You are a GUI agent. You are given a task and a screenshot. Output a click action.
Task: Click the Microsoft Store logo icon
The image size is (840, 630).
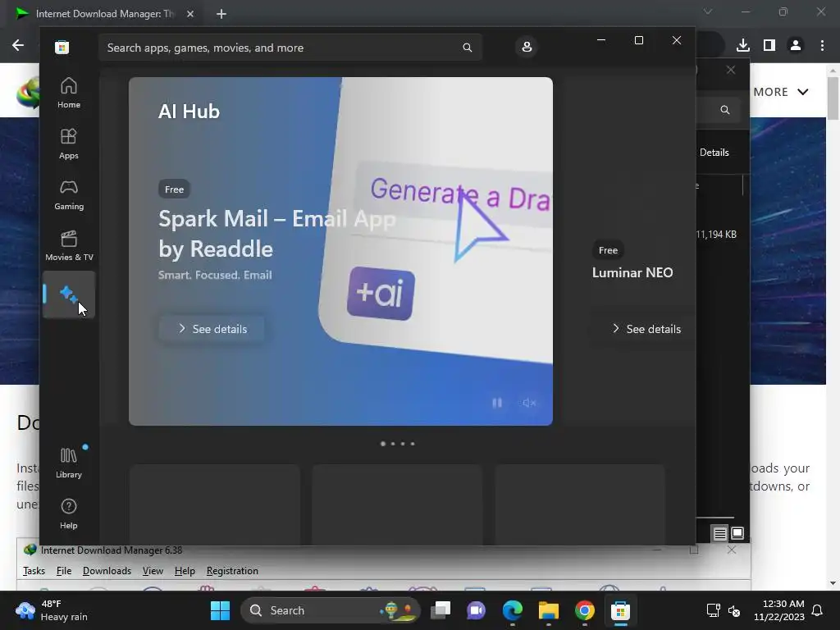point(62,47)
